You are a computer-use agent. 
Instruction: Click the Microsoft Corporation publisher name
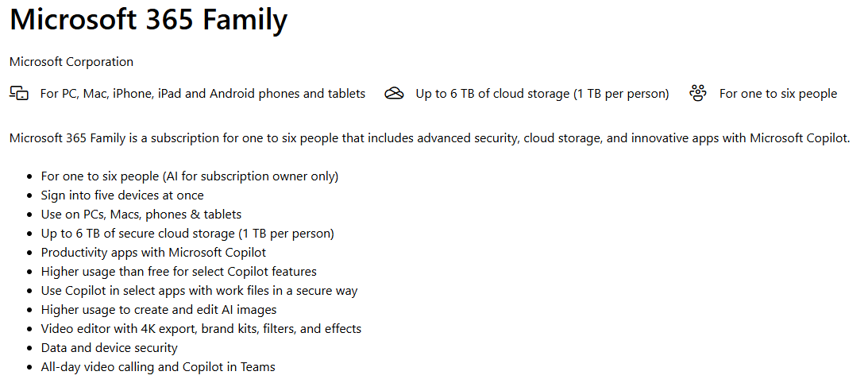(x=71, y=61)
